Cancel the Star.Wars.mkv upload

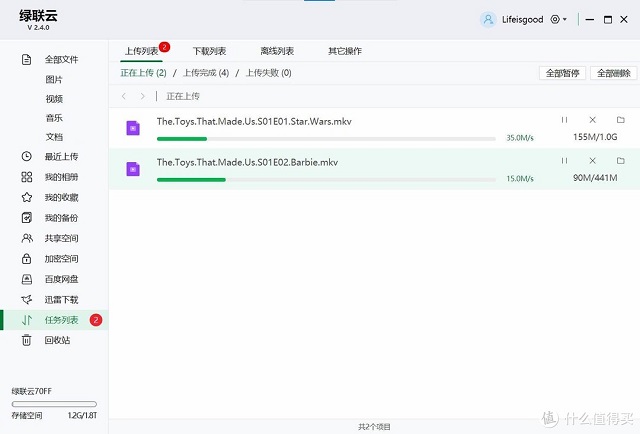pos(593,120)
